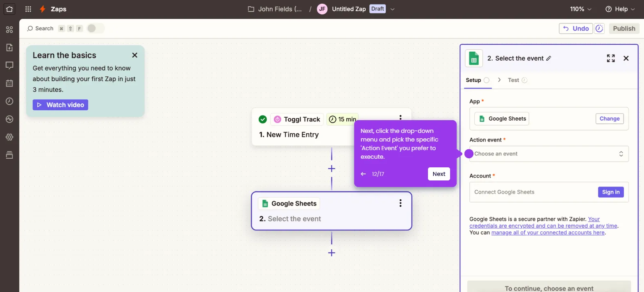Open Toggl Track step options menu
Viewport: 644px width, 292px height.
click(x=401, y=117)
